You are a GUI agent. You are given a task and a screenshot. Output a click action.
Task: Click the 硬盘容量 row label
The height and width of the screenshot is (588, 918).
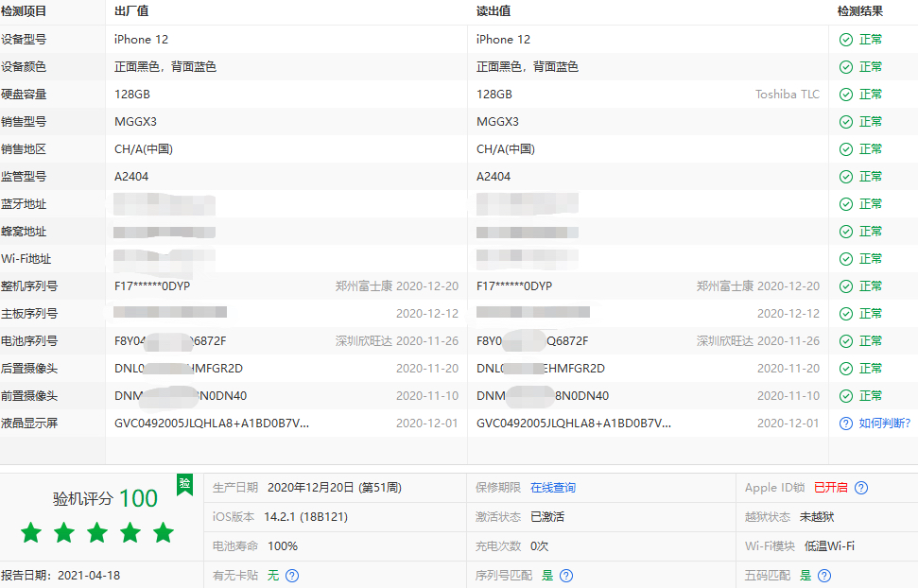(x=24, y=95)
